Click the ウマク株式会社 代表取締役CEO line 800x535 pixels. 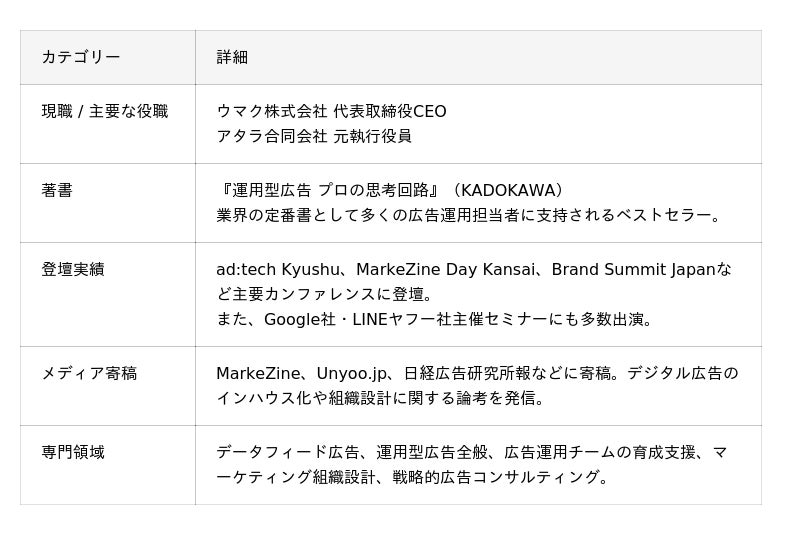click(x=331, y=111)
